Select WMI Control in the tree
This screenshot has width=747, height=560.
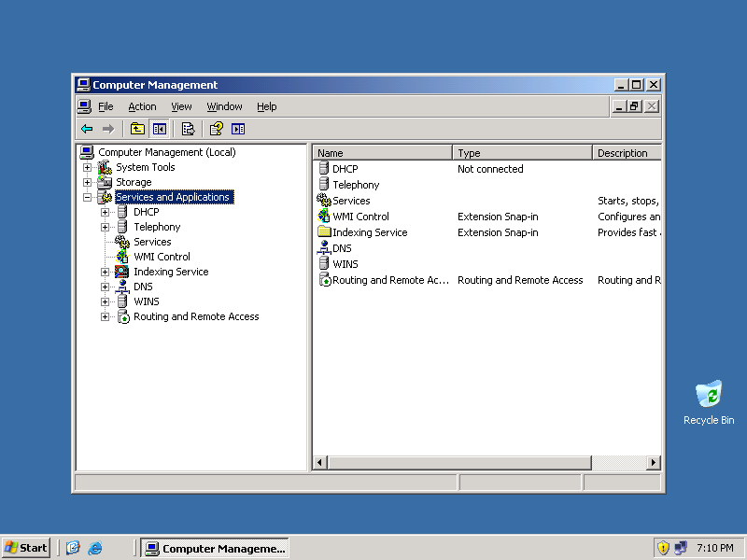click(x=162, y=257)
